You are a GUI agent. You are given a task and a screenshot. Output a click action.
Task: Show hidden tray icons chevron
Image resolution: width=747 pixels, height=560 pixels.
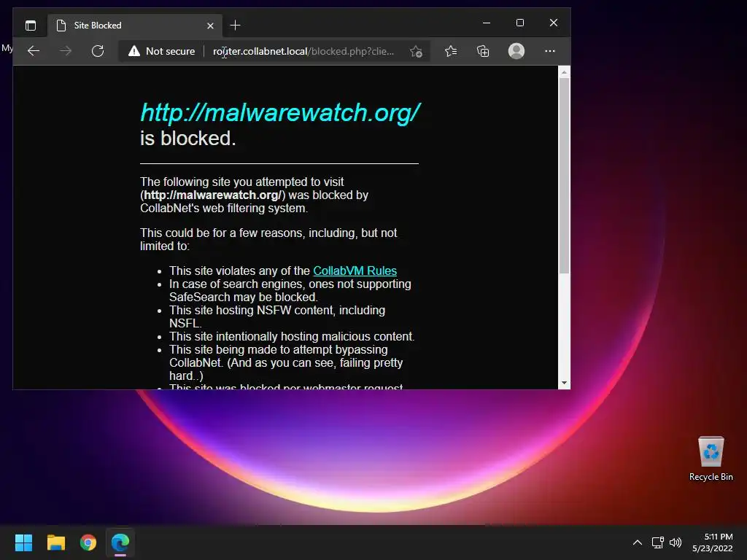[638, 542]
